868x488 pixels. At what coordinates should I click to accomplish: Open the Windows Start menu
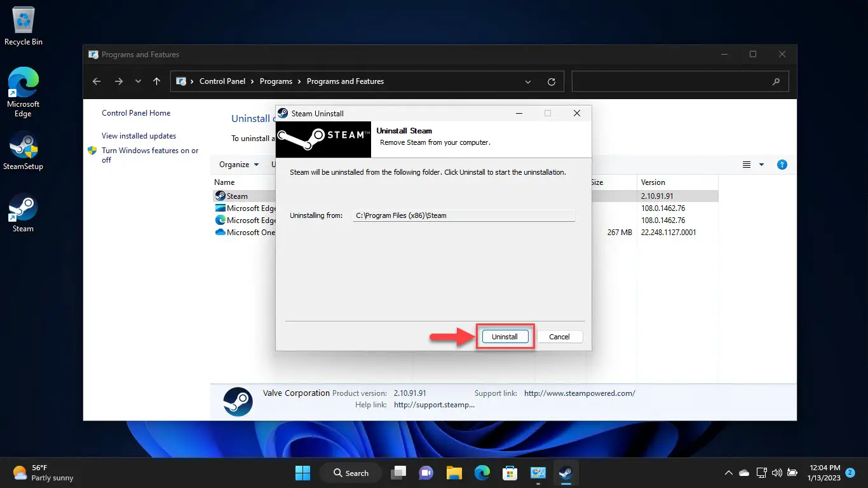[302, 473]
